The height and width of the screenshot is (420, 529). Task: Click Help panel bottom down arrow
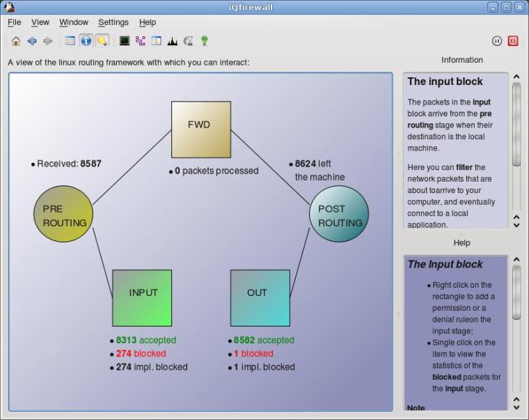click(x=516, y=407)
